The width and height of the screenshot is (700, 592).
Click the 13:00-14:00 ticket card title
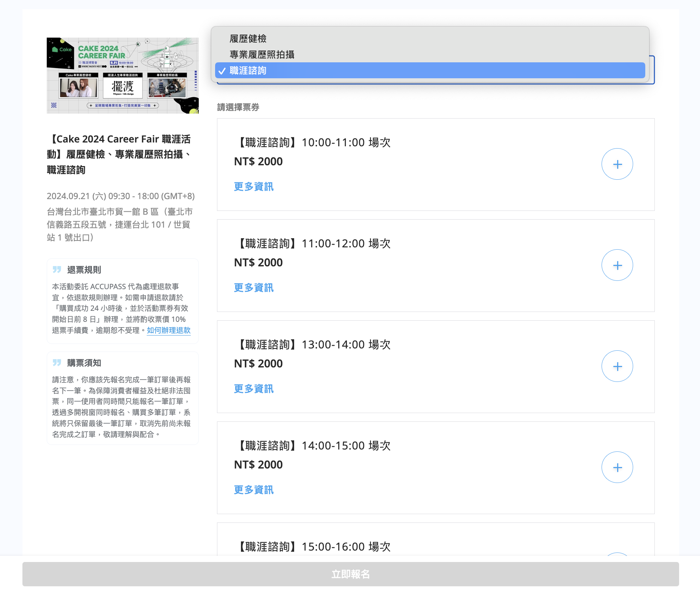tap(314, 345)
